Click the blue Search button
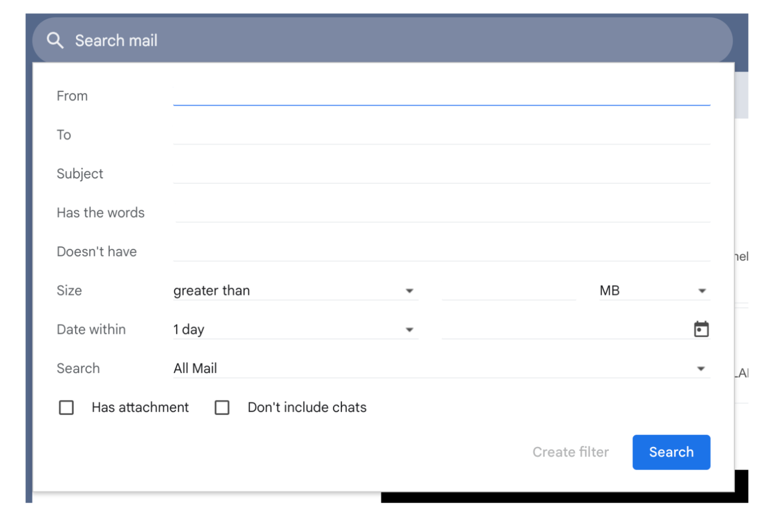Image resolution: width=763 pixels, height=532 pixels. pyautogui.click(x=671, y=452)
